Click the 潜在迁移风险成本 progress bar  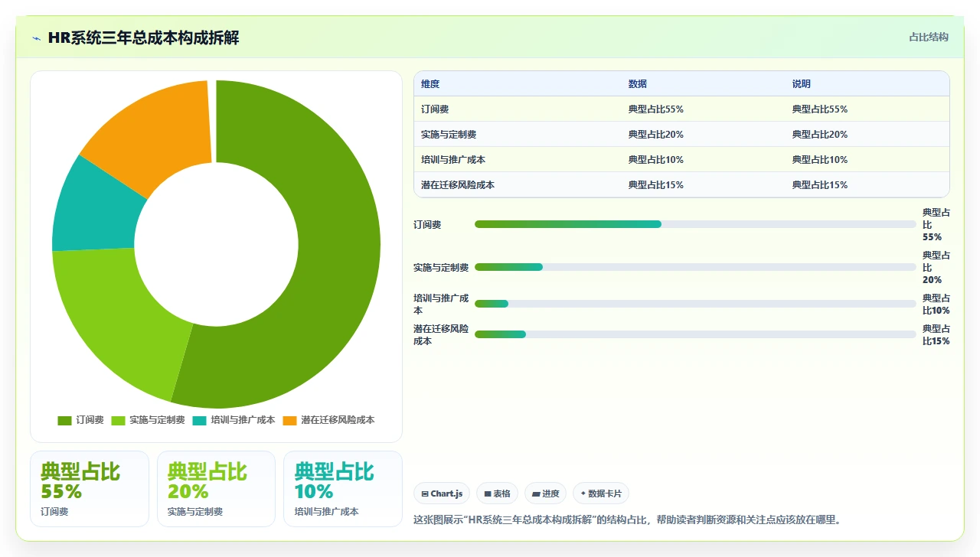click(x=695, y=334)
